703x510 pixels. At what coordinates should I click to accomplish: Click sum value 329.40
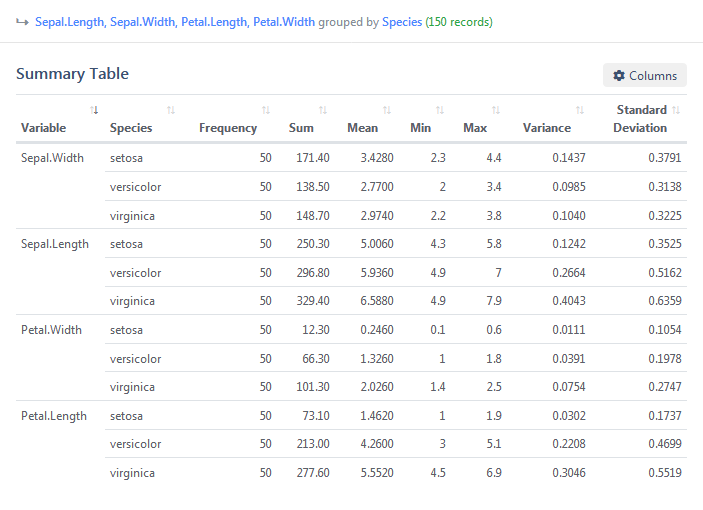click(x=312, y=301)
